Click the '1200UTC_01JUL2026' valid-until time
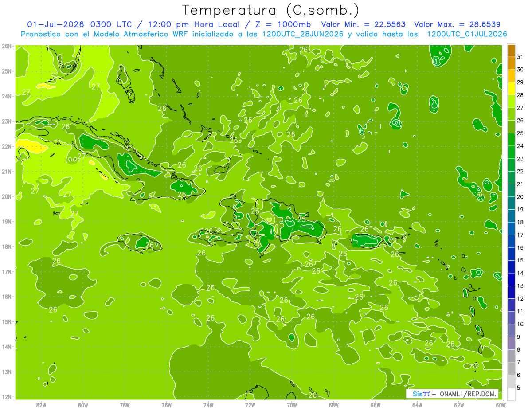 coord(467,34)
